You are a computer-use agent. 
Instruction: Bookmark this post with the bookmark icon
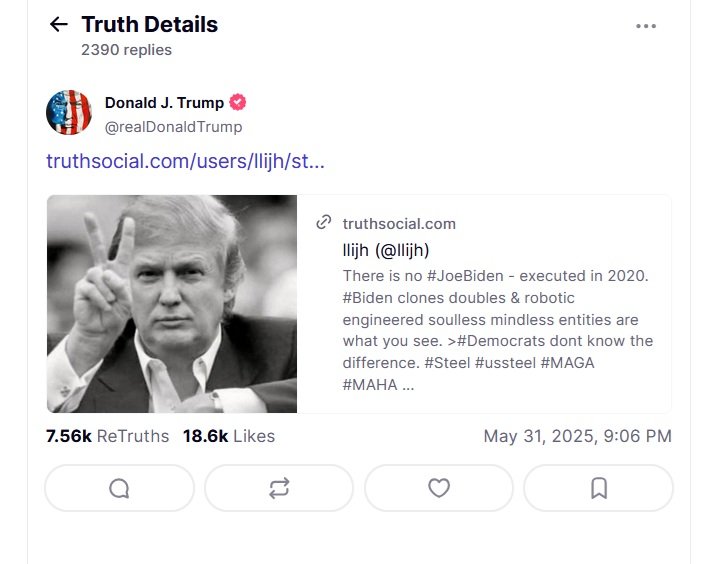[598, 488]
